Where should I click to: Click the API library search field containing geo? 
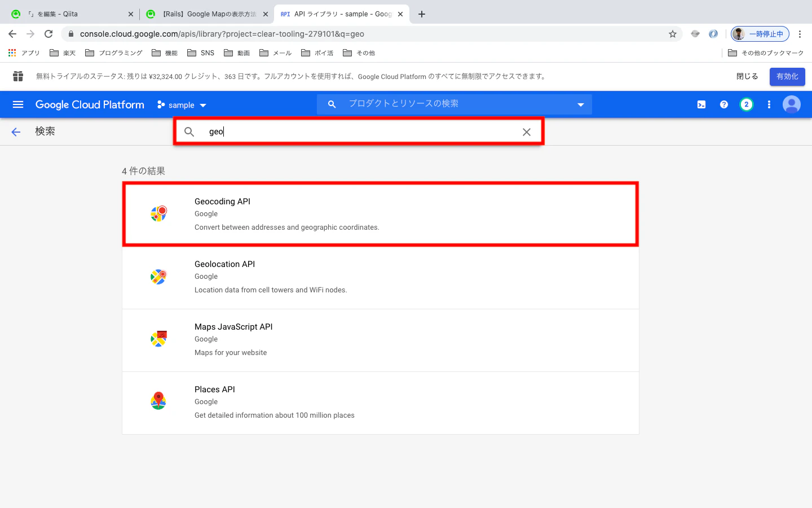click(x=359, y=132)
